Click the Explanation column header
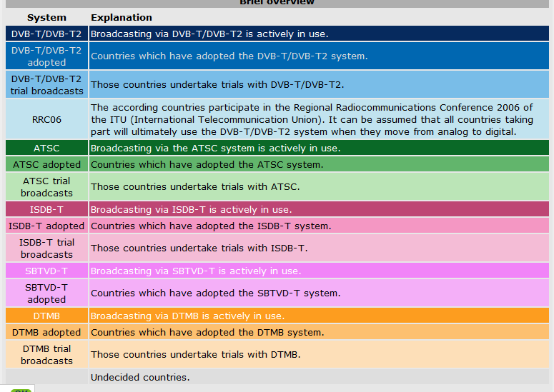Screen dimensions: 554x392 pos(122,17)
